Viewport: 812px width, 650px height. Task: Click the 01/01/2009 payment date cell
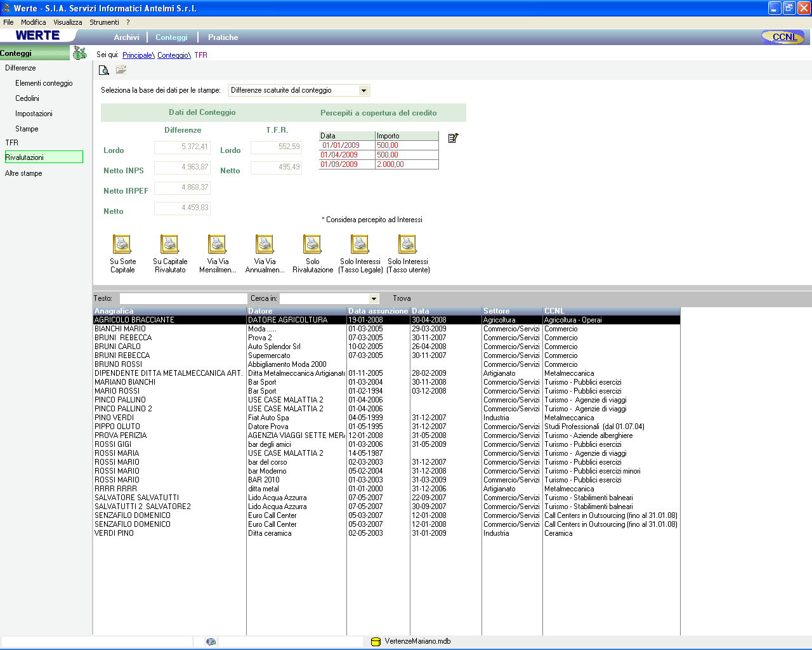click(x=347, y=145)
